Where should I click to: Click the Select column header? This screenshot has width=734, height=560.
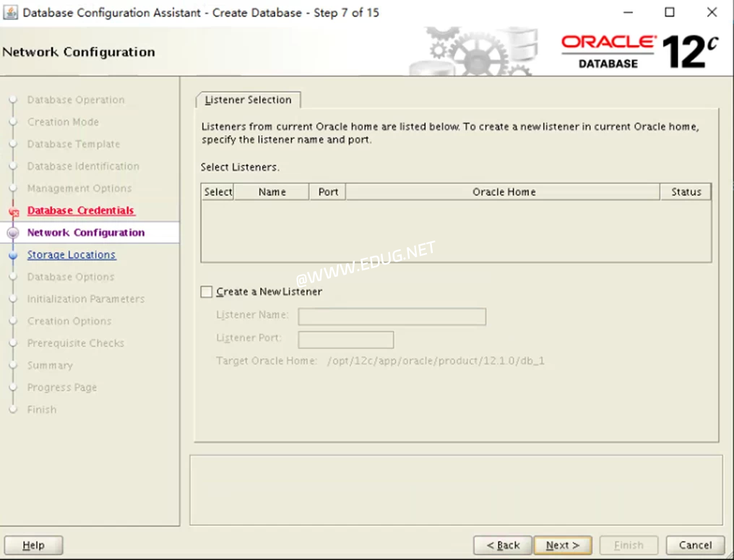click(217, 192)
